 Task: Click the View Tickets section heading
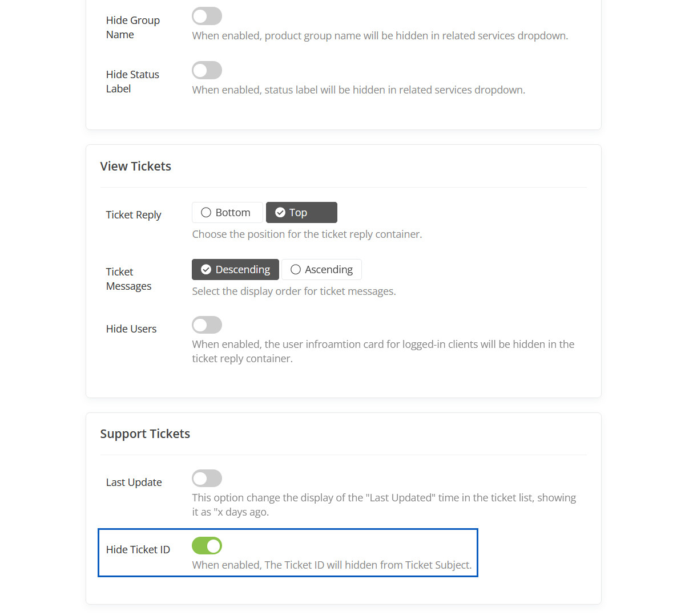point(136,166)
